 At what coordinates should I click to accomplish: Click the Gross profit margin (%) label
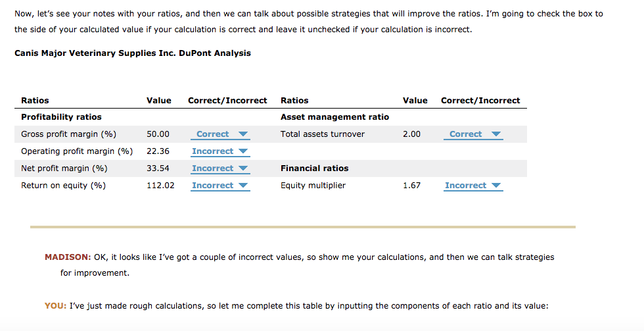point(68,134)
